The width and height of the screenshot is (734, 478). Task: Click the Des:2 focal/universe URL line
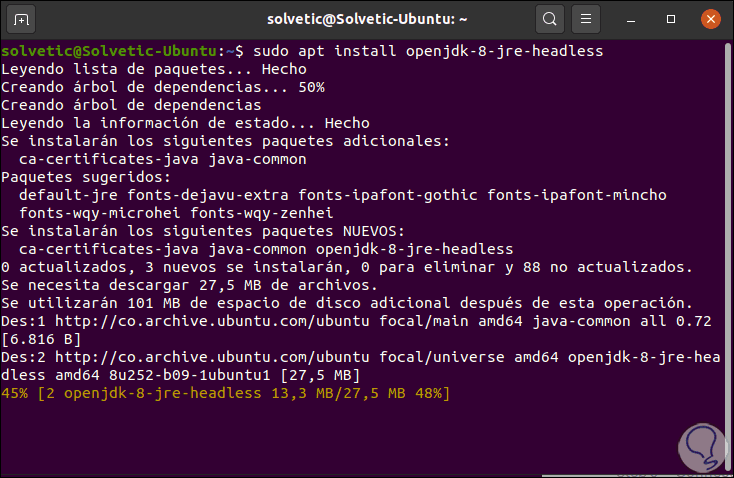pyautogui.click(x=360, y=357)
